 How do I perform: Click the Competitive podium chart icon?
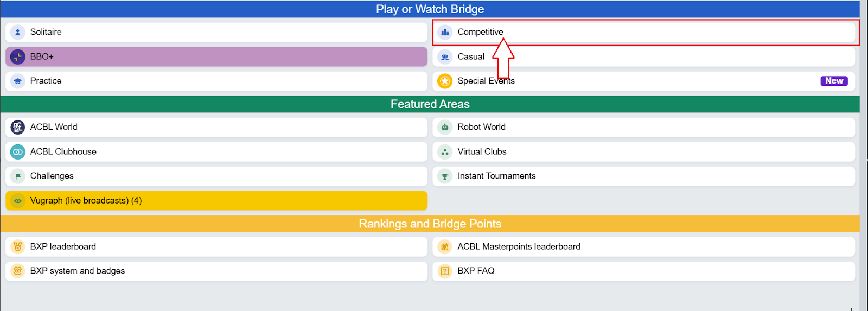(x=445, y=33)
